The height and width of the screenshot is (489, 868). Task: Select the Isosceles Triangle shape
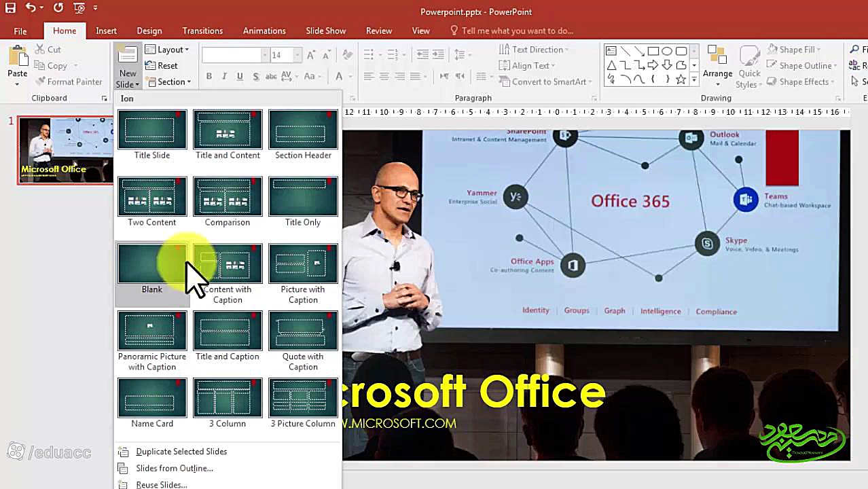pyautogui.click(x=611, y=65)
